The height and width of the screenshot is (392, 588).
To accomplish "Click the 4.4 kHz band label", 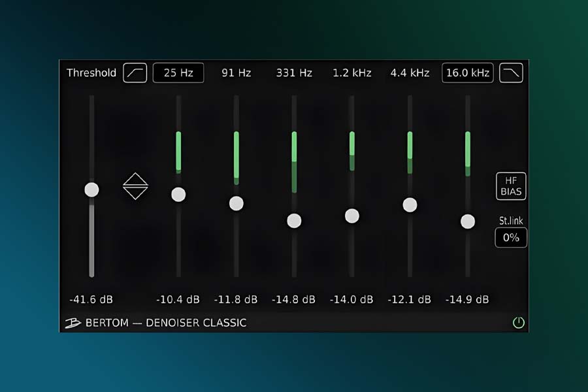I will [x=410, y=73].
